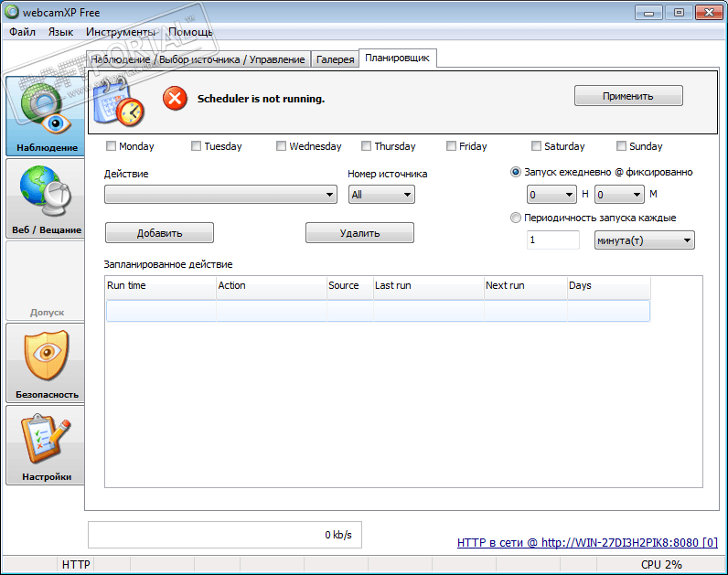Open the Наблюдение monitoring sidebar icon
Screen dimensions: 728x575
pos(46,116)
